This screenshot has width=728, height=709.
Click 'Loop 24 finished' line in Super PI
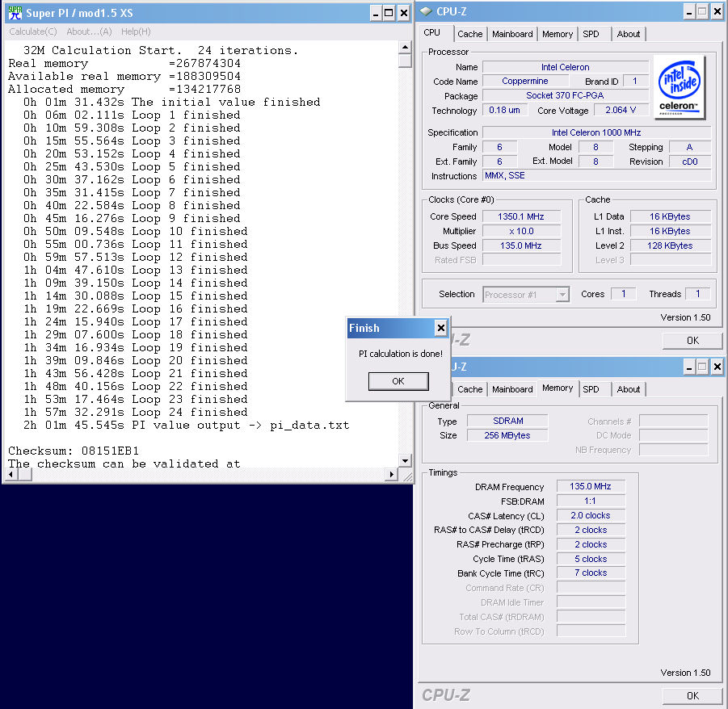136,412
